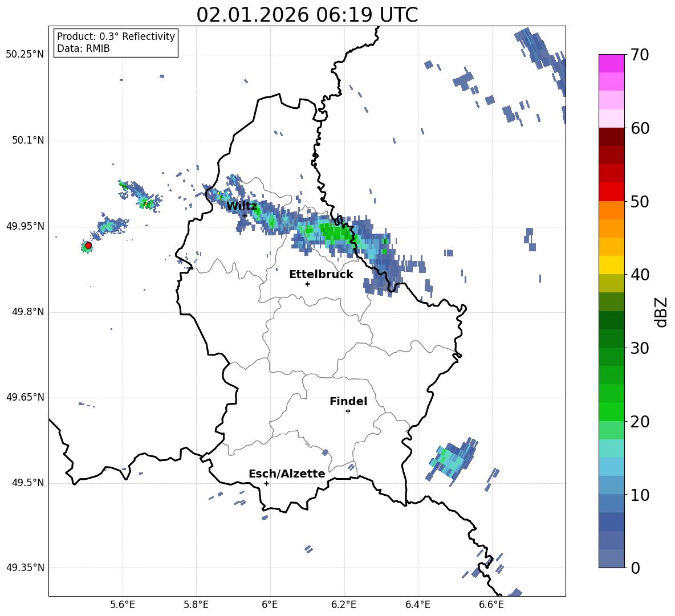The height and width of the screenshot is (616, 675).
Task: Click the 49.95°N latitude label
Action: [x=25, y=226]
